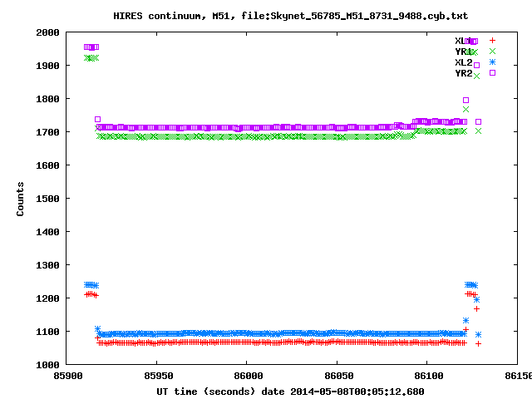Image resolution: width=532 pixels, height=399 pixels.
Task: Click the x-axis tick label 86100
Action: [x=429, y=376]
